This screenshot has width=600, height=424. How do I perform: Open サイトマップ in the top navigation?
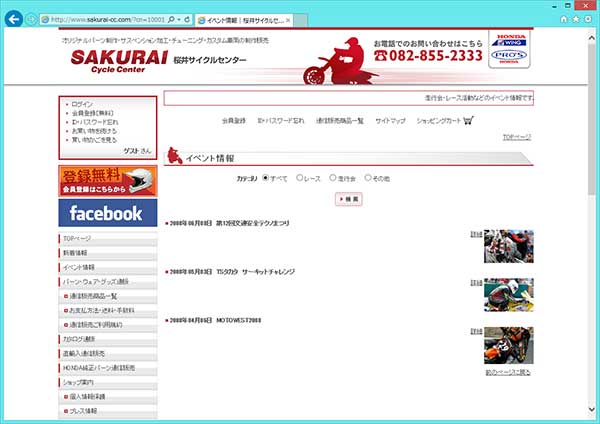click(390, 121)
